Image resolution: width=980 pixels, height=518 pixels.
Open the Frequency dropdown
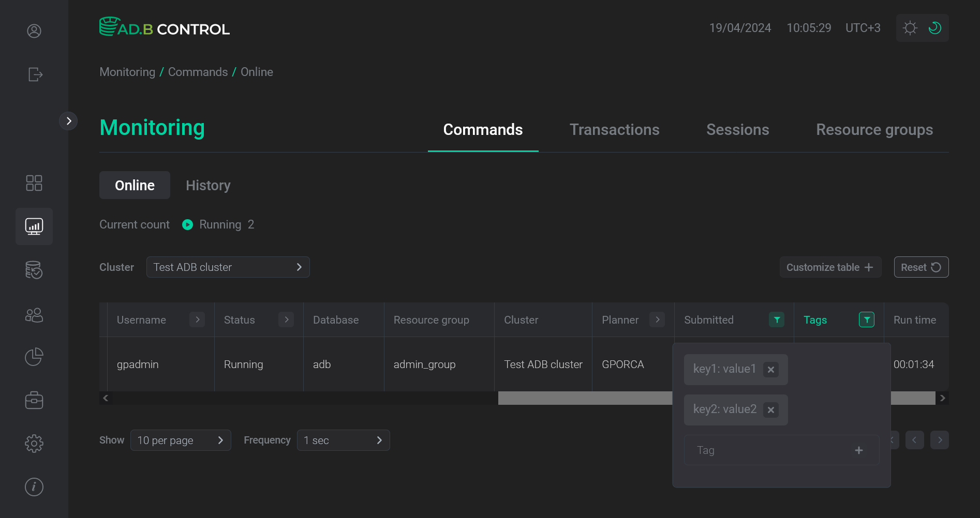(x=343, y=440)
